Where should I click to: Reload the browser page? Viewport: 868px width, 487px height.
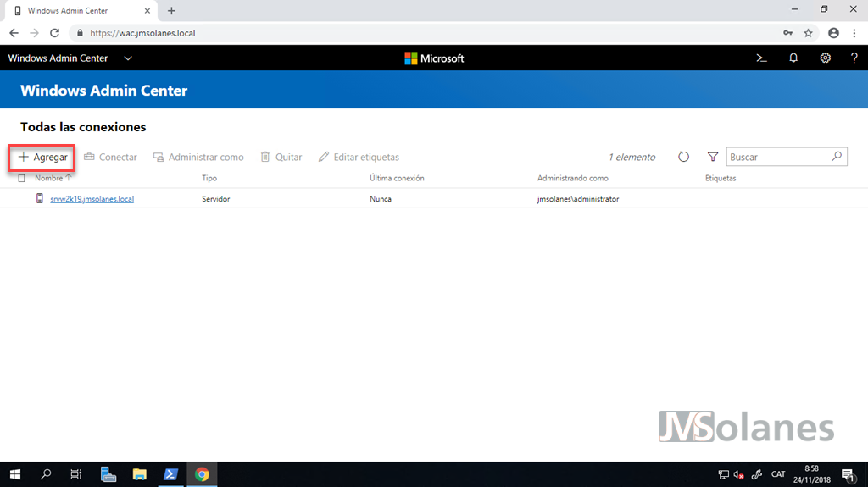click(55, 33)
